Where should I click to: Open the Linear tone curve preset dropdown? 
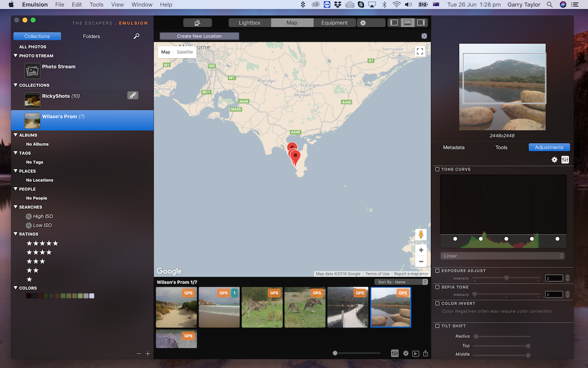click(502, 255)
